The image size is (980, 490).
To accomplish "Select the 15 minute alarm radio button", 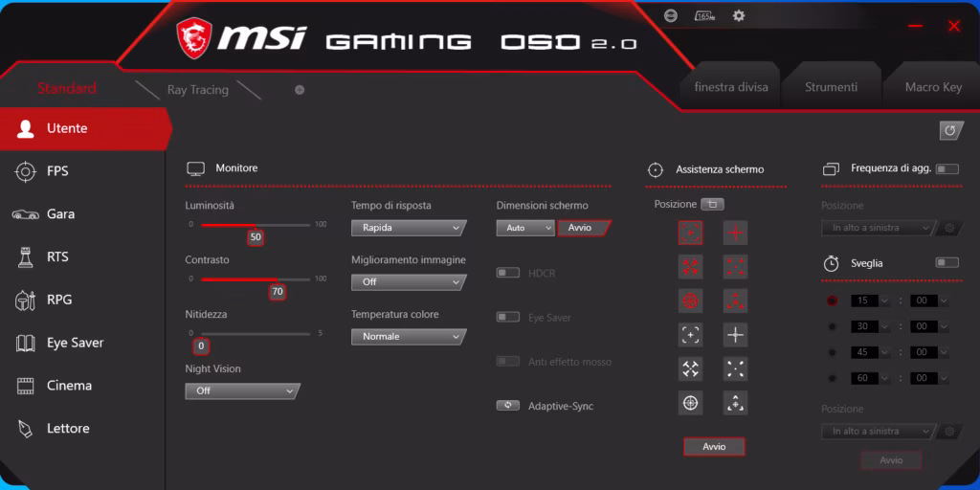I will [x=832, y=301].
